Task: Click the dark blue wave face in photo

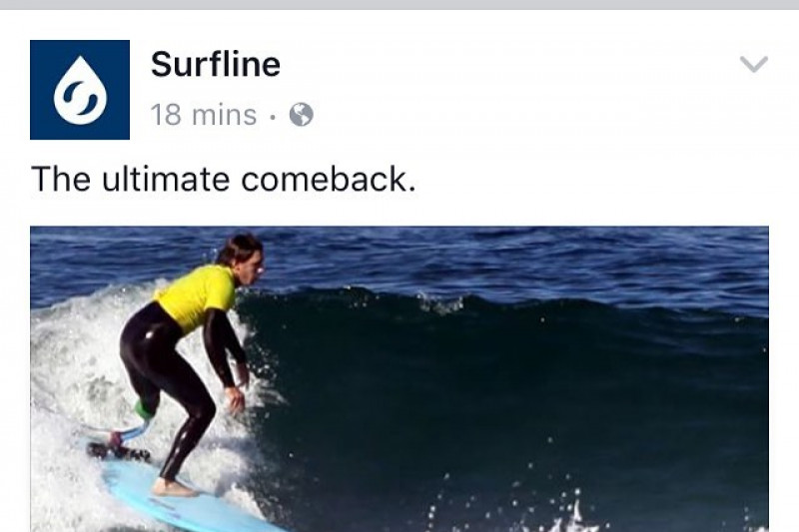Action: coord(509,397)
